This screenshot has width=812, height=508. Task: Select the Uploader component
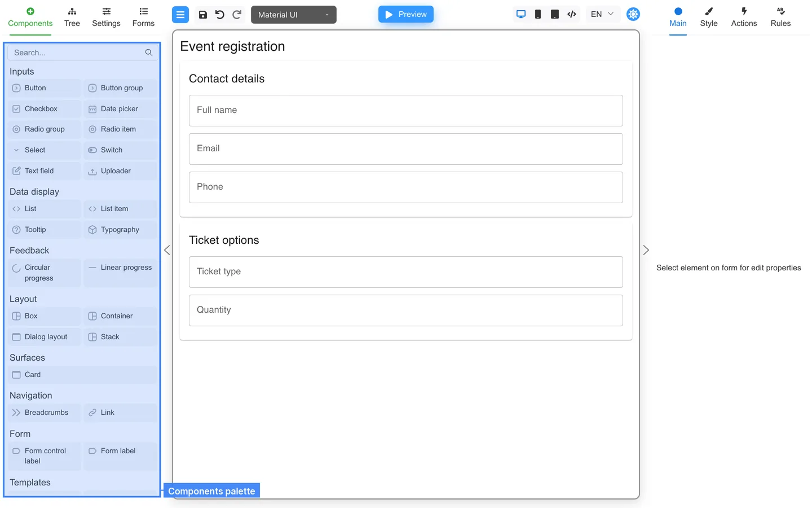(120, 171)
